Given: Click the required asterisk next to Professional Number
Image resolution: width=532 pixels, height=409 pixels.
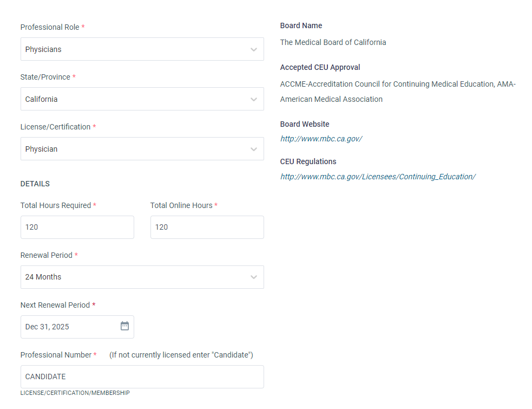Looking at the screenshot, I should coord(95,354).
